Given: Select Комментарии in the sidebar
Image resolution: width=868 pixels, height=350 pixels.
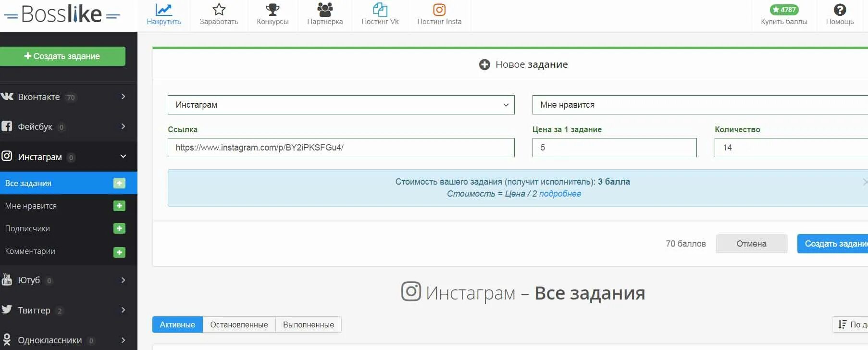Looking at the screenshot, I should [x=30, y=251].
